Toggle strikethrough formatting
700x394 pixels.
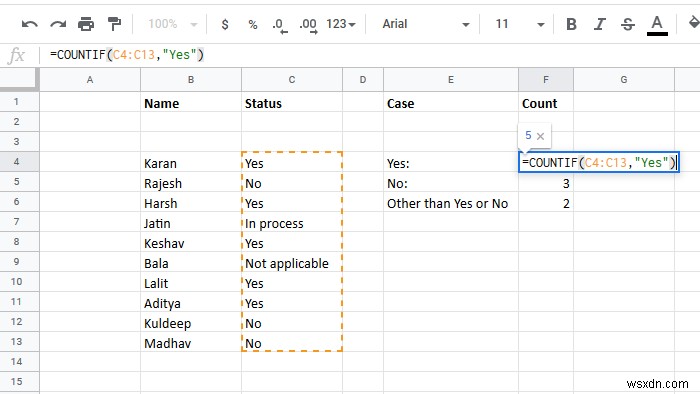point(628,24)
